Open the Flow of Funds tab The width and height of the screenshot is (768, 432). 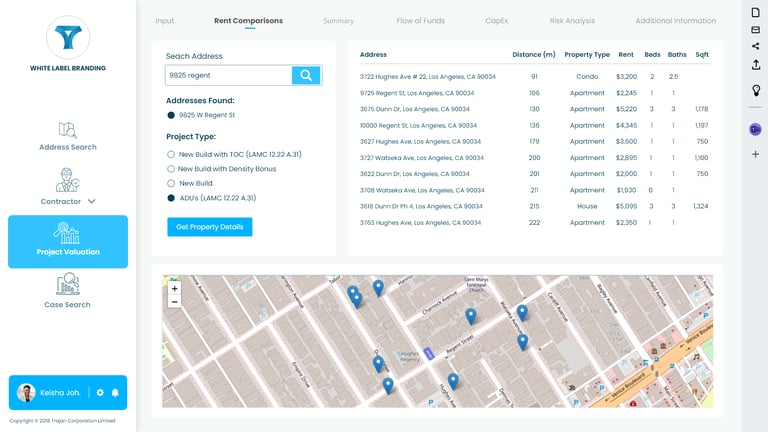421,21
